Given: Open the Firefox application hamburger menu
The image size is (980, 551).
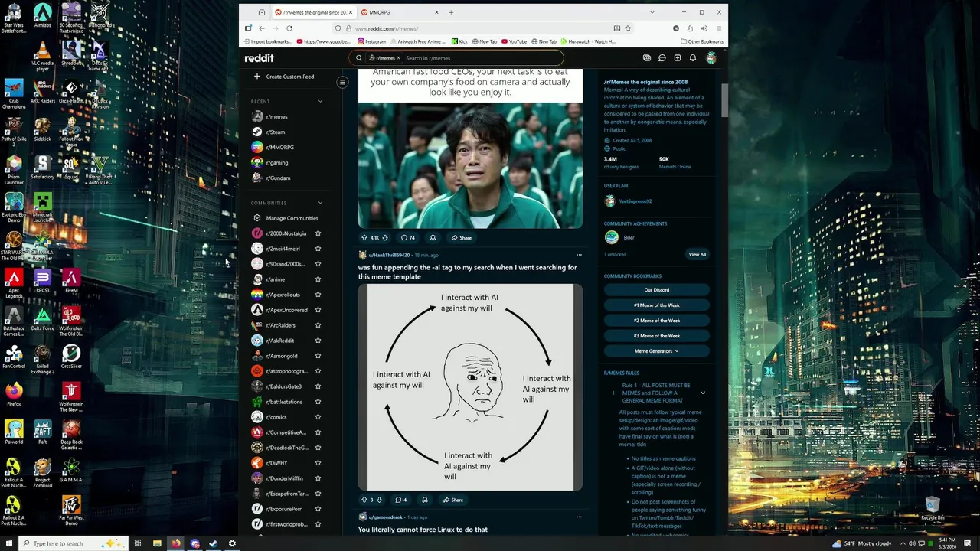Looking at the screenshot, I should pyautogui.click(x=718, y=28).
